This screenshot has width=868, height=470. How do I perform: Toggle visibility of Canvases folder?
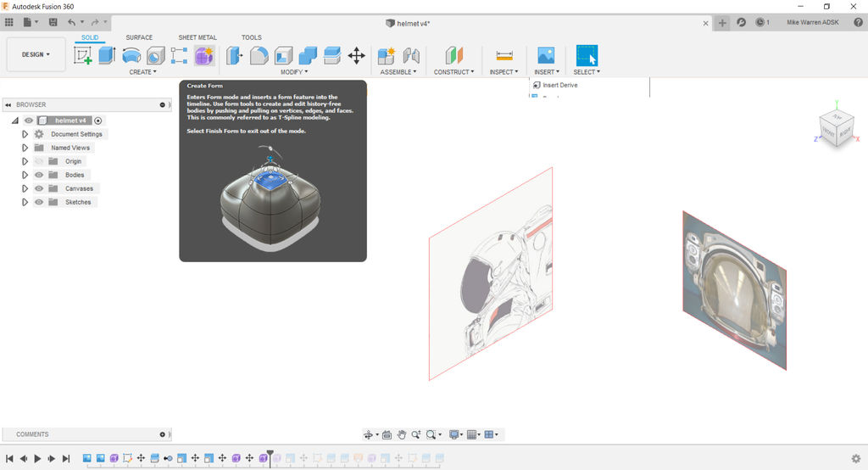pyautogui.click(x=39, y=188)
